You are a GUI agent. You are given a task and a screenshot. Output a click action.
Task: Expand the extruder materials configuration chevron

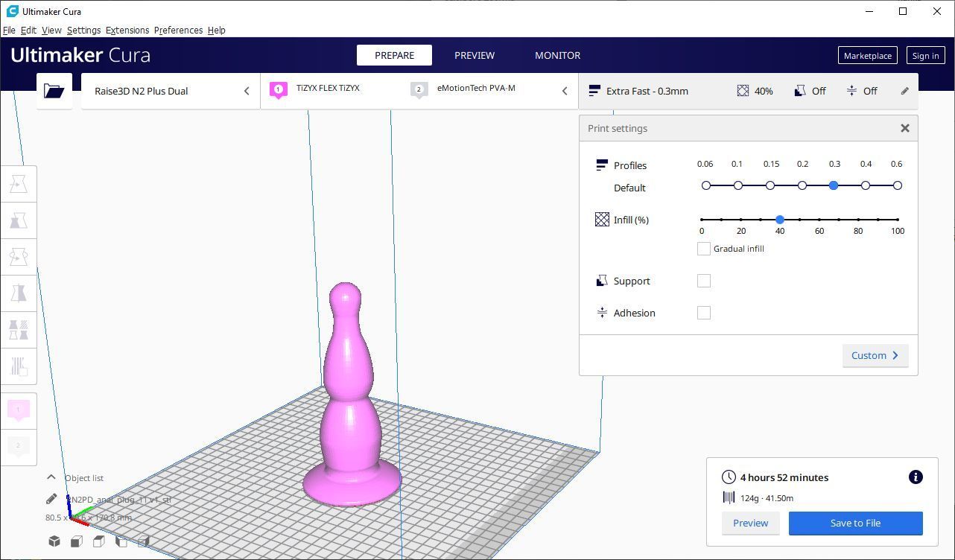click(x=565, y=91)
